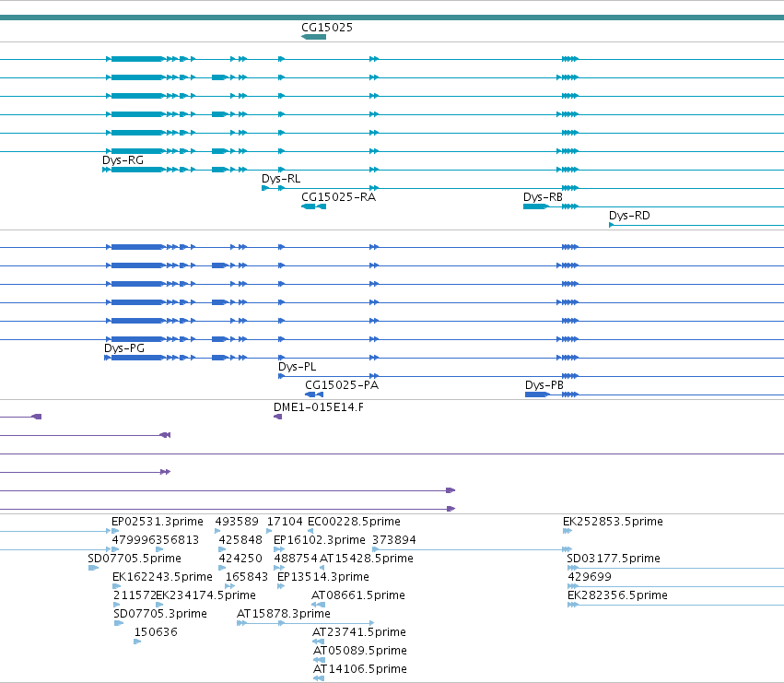Select the Dys-PG protein label
The image size is (784, 683).
coord(124,348)
